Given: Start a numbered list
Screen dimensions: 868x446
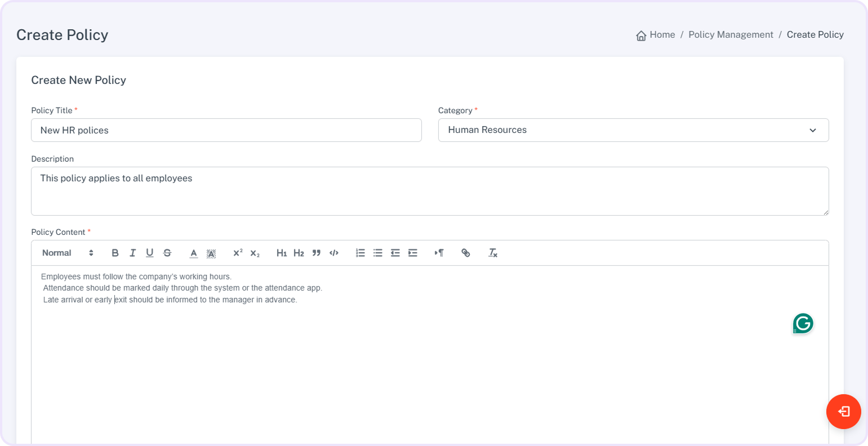Looking at the screenshot, I should [x=360, y=253].
